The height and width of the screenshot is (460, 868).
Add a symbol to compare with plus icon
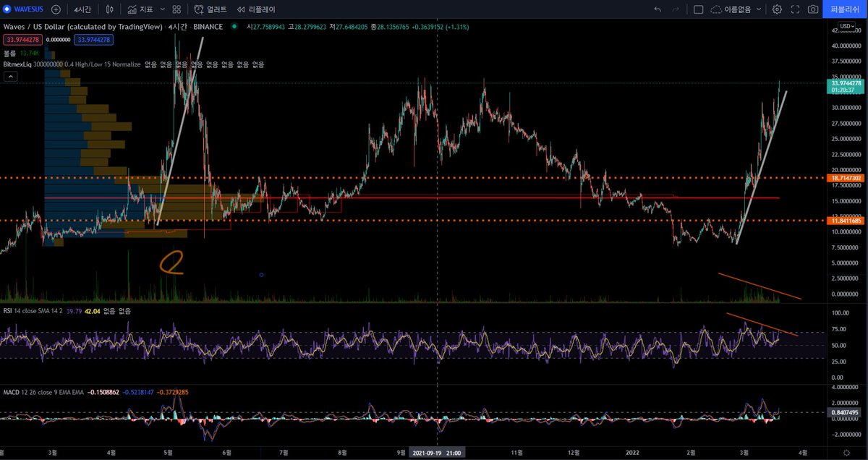(x=56, y=10)
